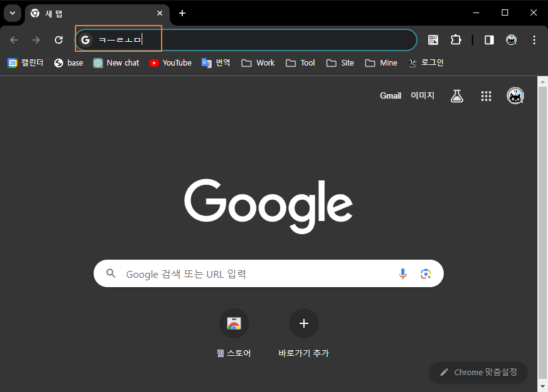Open the QR code generator extension icon
The width and height of the screenshot is (548, 392).
click(433, 40)
